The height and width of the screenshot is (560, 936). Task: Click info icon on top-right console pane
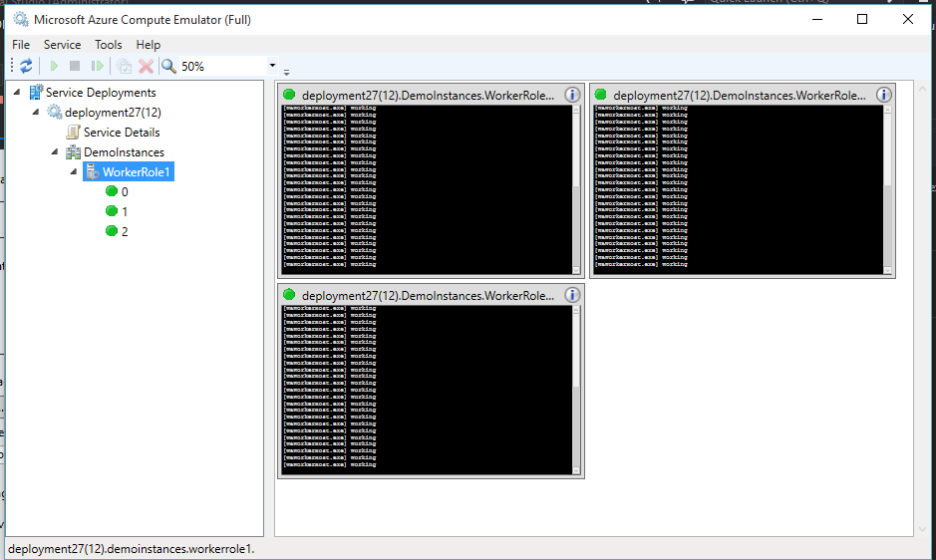[x=883, y=95]
